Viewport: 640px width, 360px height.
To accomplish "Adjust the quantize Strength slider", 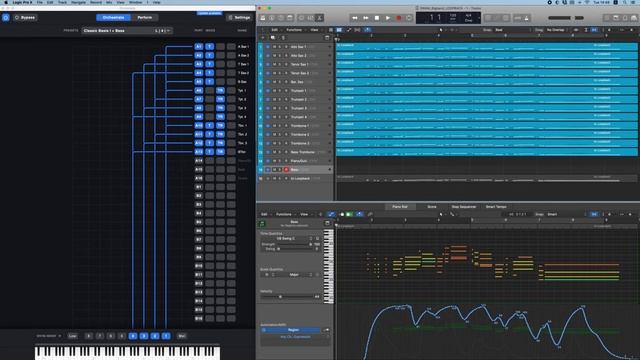I will (296, 244).
